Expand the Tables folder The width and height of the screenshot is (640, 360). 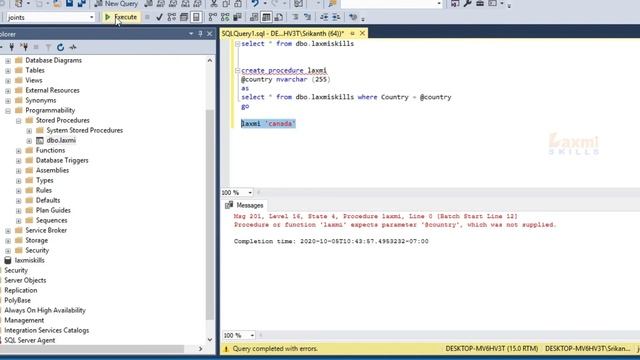8,71
